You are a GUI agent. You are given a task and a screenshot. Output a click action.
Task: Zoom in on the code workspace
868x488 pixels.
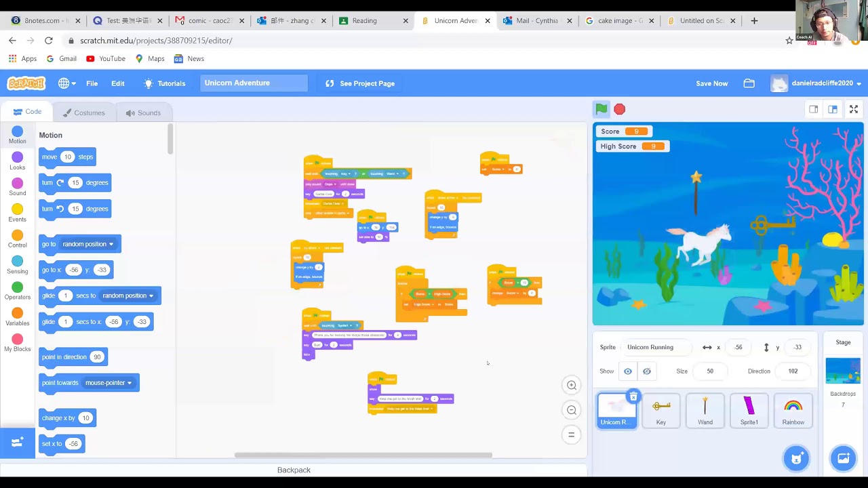tap(572, 385)
